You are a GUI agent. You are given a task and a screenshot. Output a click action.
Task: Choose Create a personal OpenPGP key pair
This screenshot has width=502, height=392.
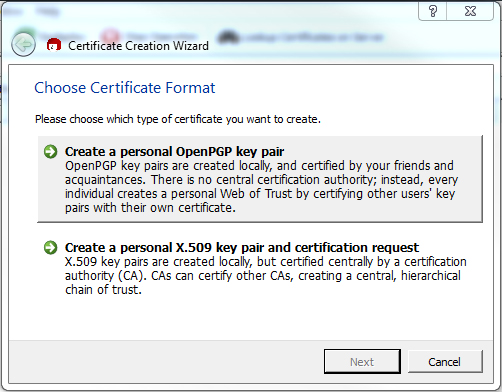pyautogui.click(x=260, y=179)
